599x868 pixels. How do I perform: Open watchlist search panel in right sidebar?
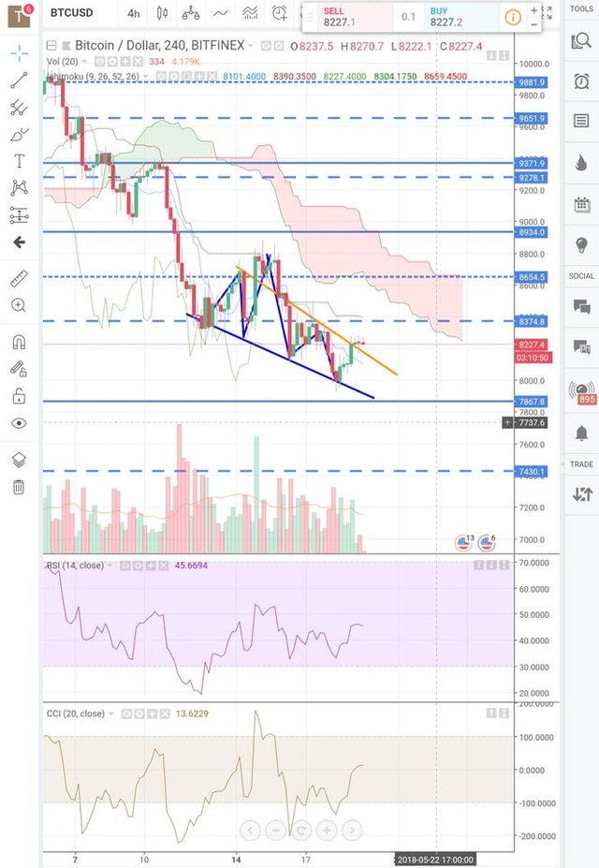[x=581, y=40]
